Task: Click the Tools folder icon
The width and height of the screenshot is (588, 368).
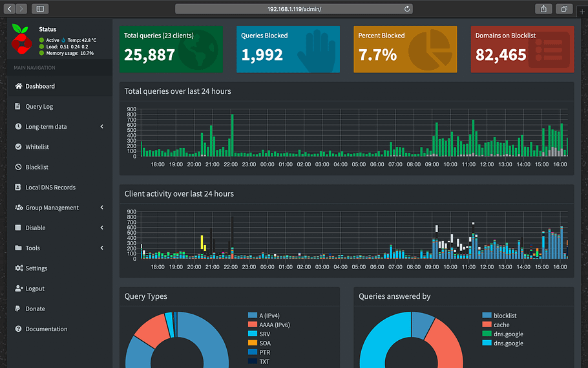Action: tap(18, 248)
